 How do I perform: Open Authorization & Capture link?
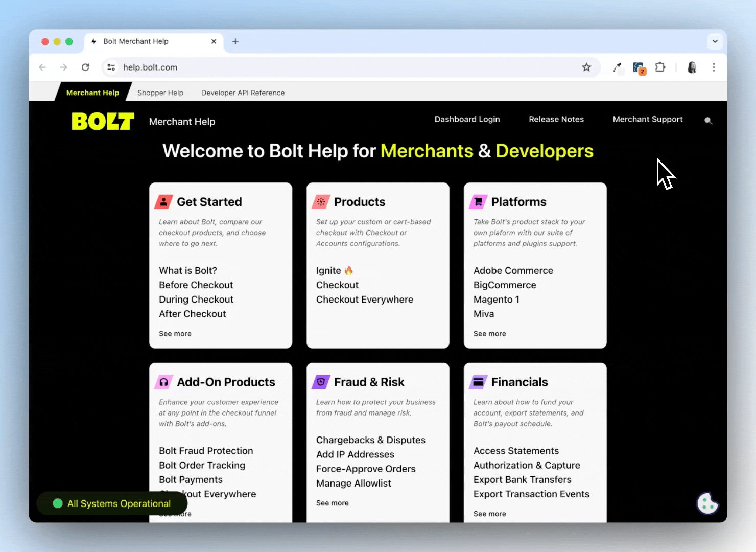[x=527, y=465]
